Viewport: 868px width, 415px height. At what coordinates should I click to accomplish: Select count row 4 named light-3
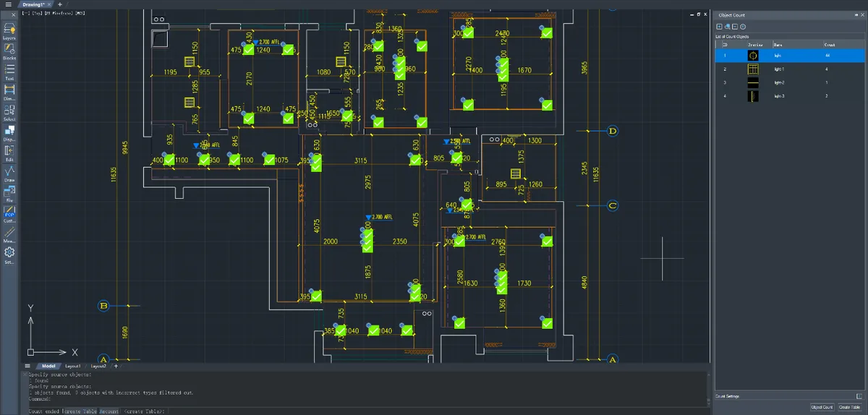coord(790,95)
